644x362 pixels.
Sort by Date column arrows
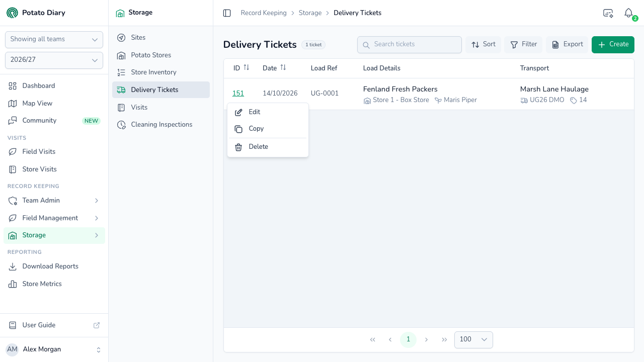coord(283,67)
